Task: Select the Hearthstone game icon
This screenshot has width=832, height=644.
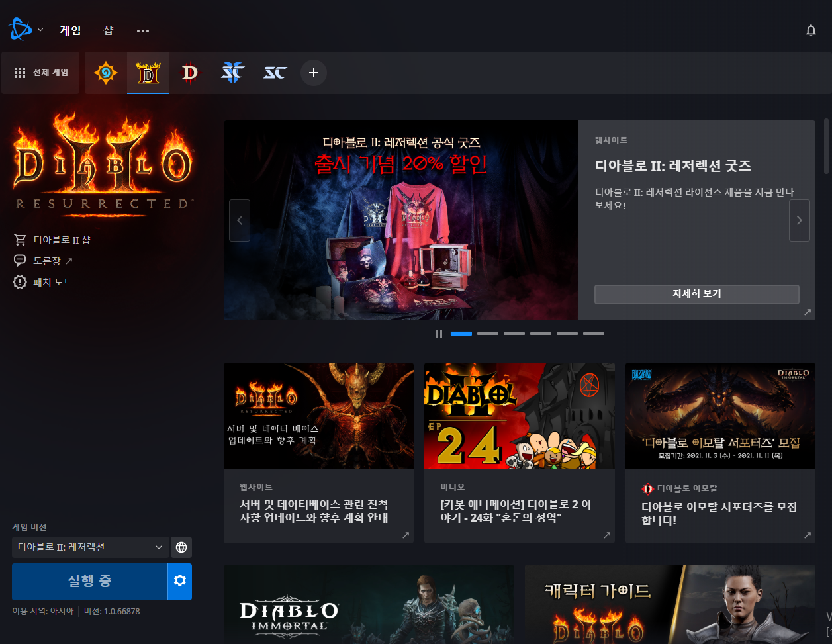Action: 105,73
